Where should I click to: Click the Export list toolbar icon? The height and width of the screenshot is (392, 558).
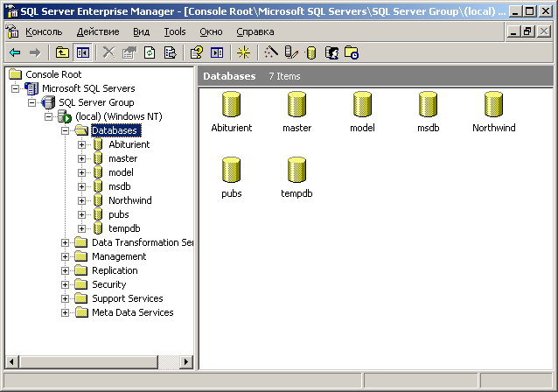[x=170, y=52]
